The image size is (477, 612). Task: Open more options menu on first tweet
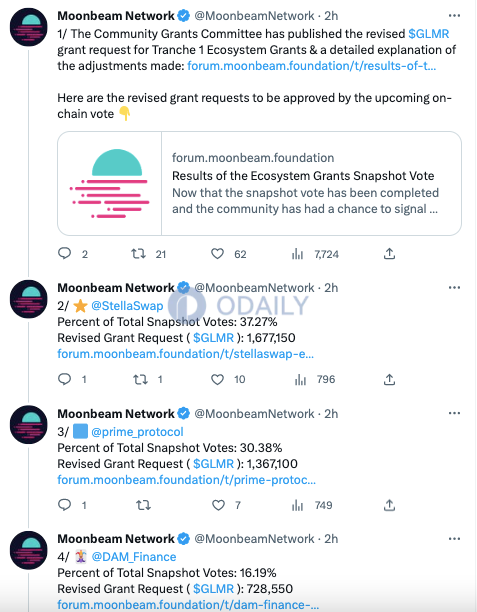454,16
